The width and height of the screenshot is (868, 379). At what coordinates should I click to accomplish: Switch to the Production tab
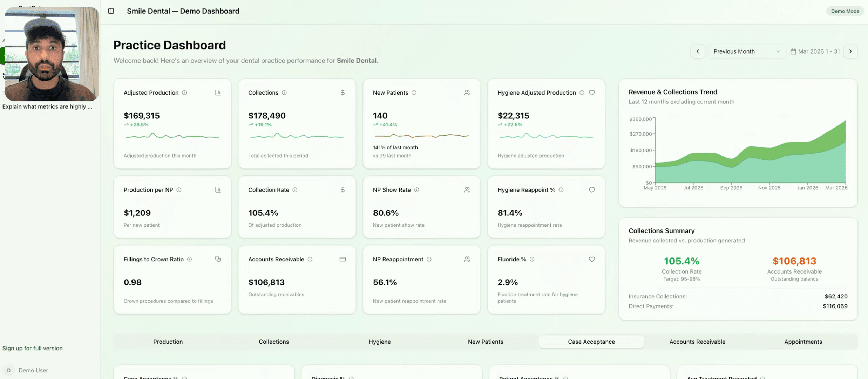click(168, 342)
